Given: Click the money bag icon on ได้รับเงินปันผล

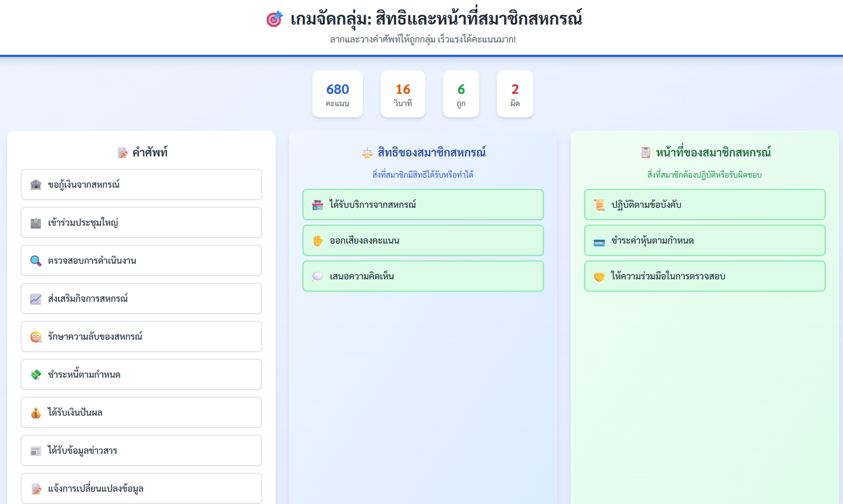Looking at the screenshot, I should (36, 412).
